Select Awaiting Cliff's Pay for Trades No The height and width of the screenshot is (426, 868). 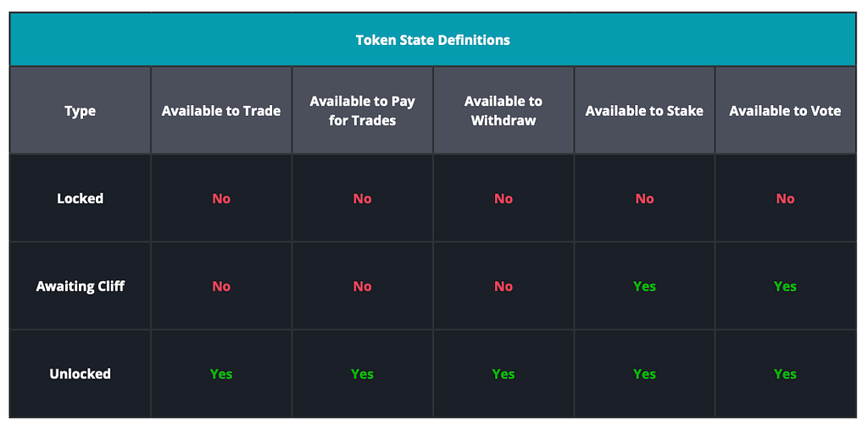[362, 286]
